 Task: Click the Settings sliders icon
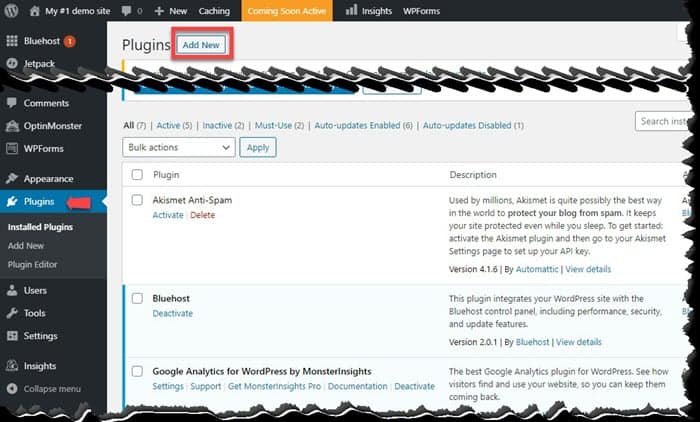12,336
